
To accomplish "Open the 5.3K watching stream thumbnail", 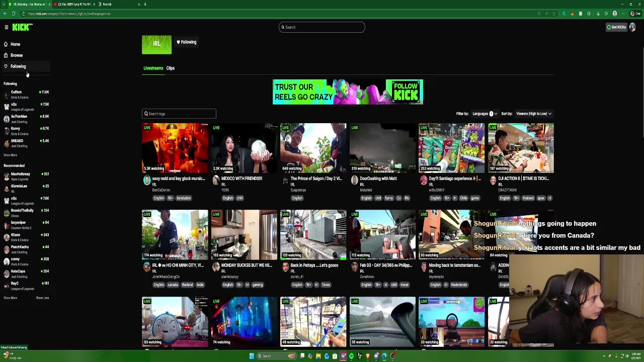I will pos(175,148).
